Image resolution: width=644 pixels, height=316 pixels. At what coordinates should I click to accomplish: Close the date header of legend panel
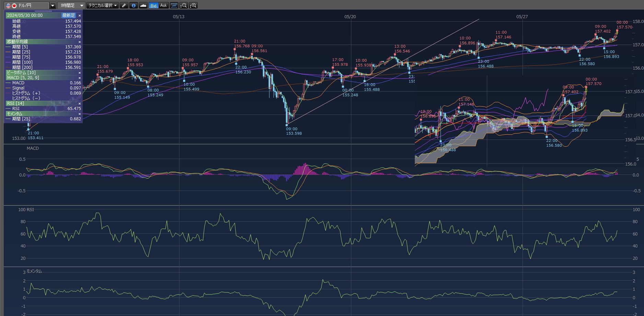click(80, 15)
